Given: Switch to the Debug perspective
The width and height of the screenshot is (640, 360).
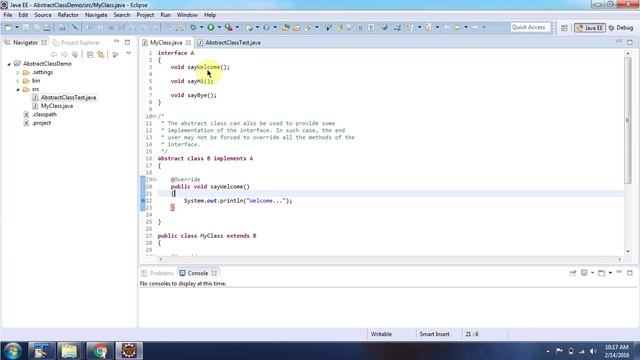Looking at the screenshot, I should [x=621, y=28].
